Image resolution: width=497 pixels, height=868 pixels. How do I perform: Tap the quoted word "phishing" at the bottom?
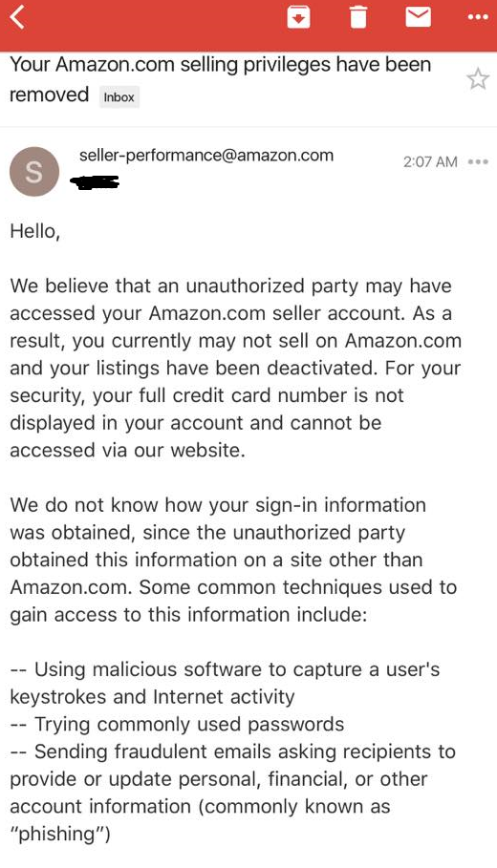60,834
